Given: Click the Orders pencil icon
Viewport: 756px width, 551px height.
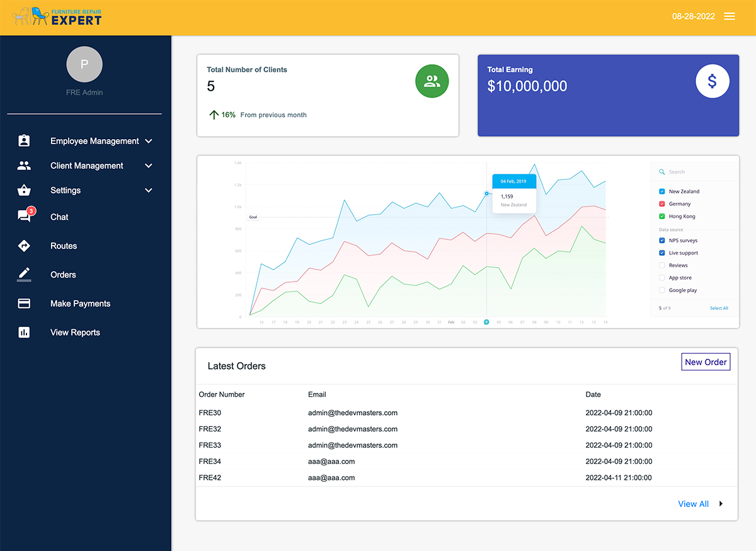Looking at the screenshot, I should [x=24, y=274].
